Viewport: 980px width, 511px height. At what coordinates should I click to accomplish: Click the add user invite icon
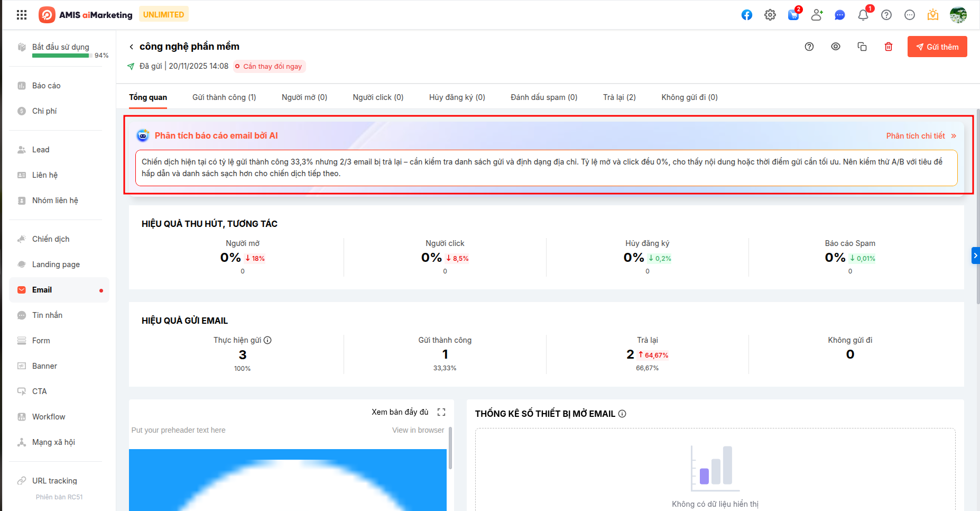[817, 15]
